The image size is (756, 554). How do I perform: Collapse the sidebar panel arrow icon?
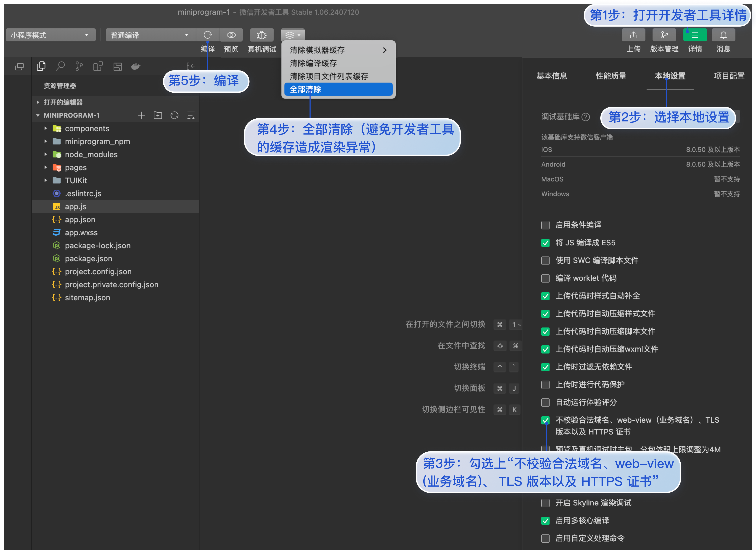coord(190,66)
